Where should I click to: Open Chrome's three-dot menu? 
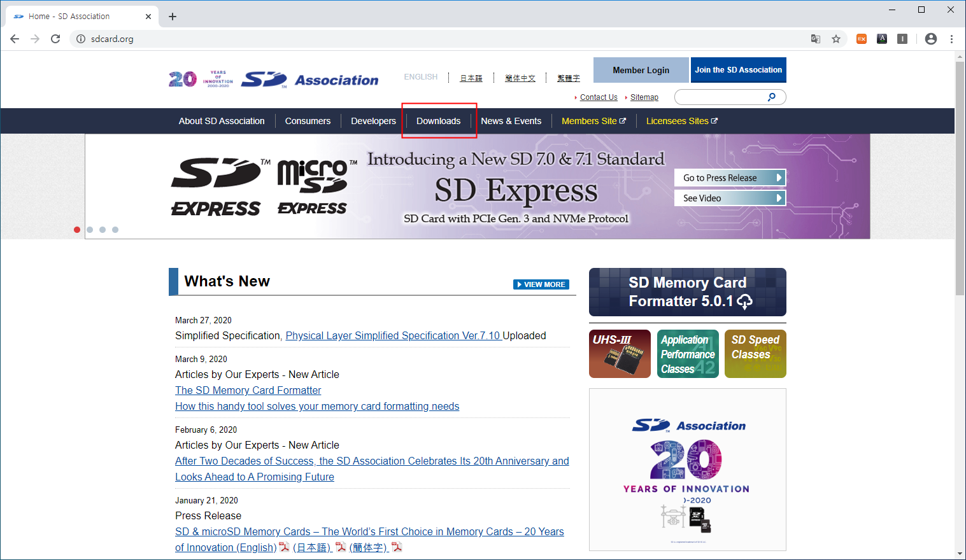click(951, 39)
